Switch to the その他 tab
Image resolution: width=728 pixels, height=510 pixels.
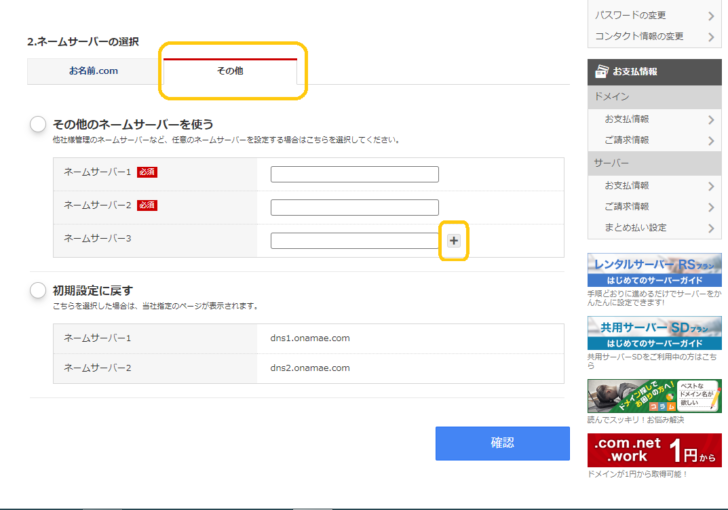230,71
